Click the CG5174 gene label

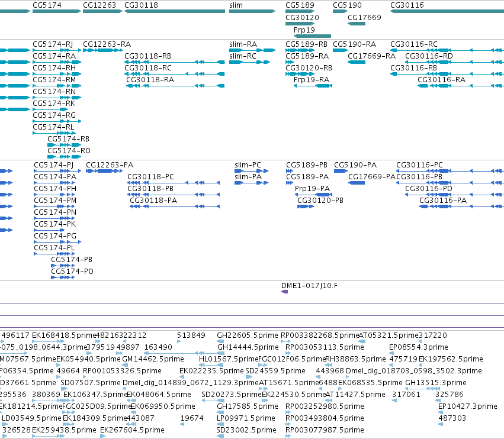click(47, 5)
